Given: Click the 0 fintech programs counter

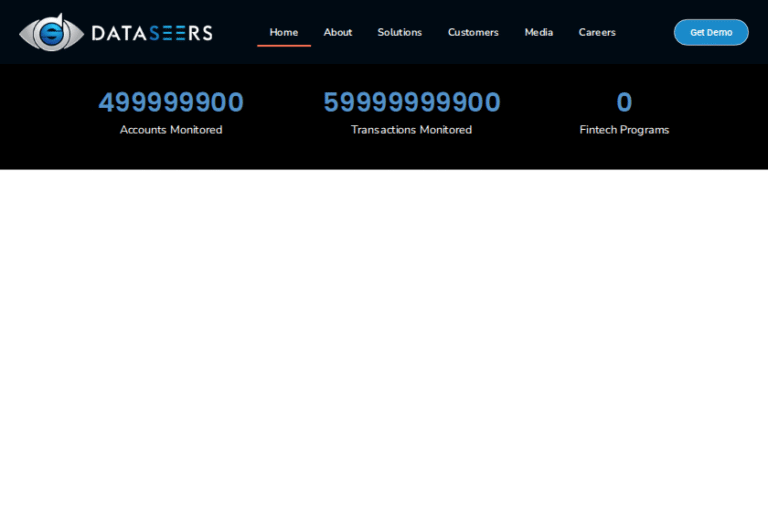Looking at the screenshot, I should coord(624,103).
